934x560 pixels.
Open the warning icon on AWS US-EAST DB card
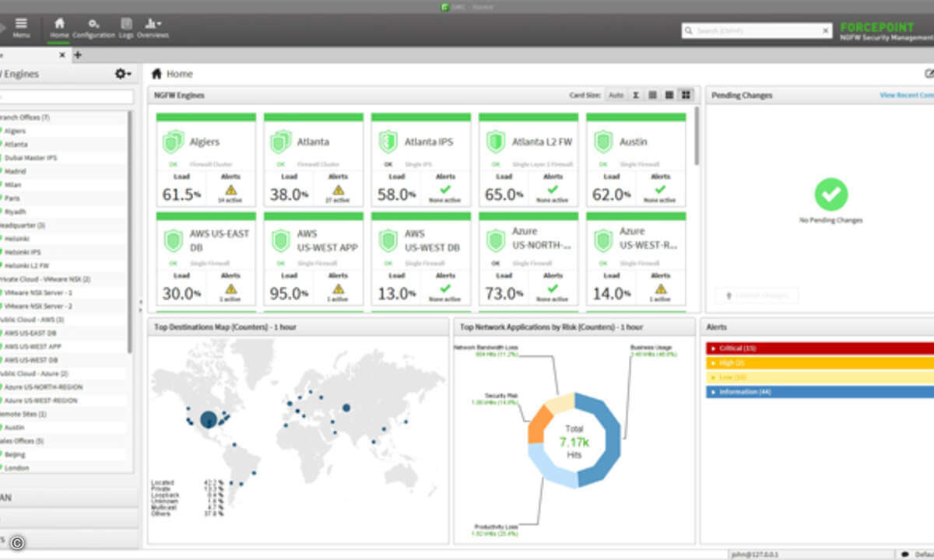point(230,289)
